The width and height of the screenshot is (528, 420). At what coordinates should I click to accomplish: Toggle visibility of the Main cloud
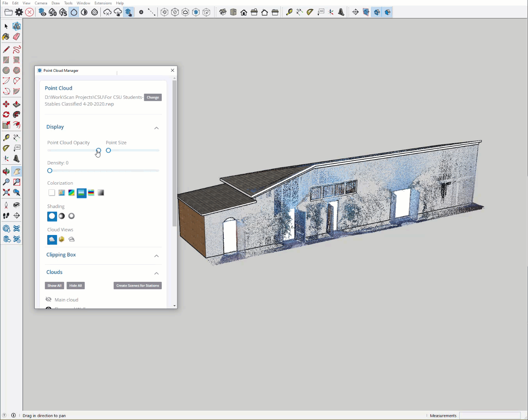[x=48, y=299]
